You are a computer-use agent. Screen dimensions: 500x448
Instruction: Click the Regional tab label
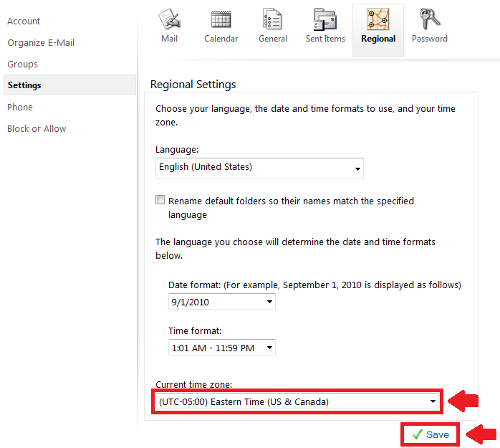coord(378,39)
